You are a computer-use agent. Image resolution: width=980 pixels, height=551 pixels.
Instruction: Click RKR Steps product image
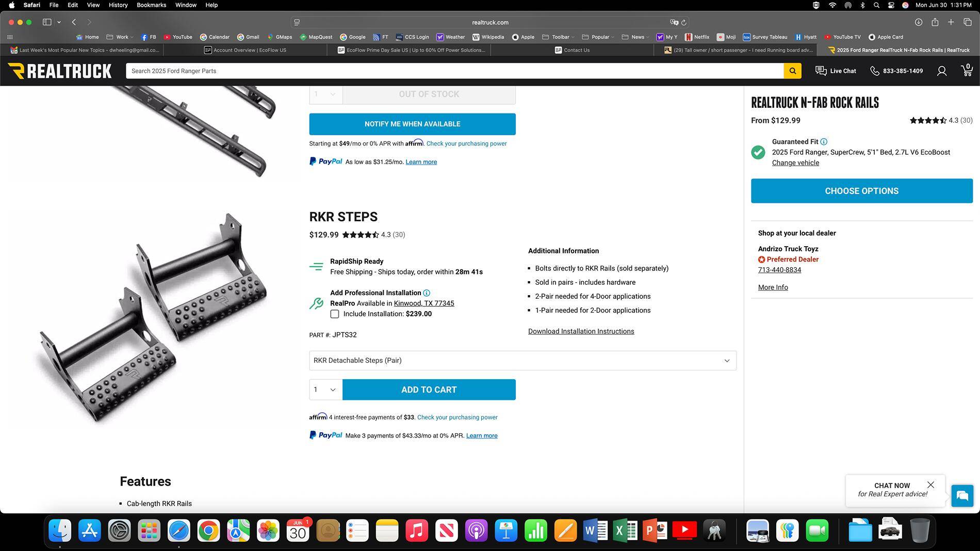152,317
